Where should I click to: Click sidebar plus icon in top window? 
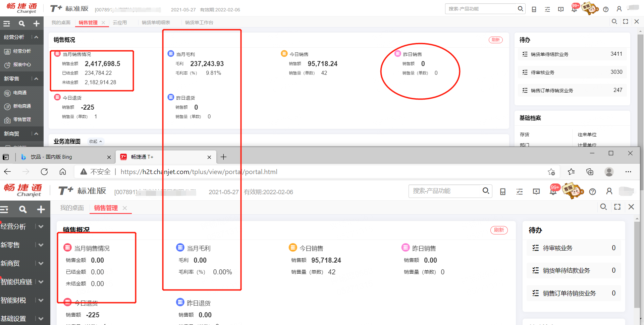pos(37,23)
